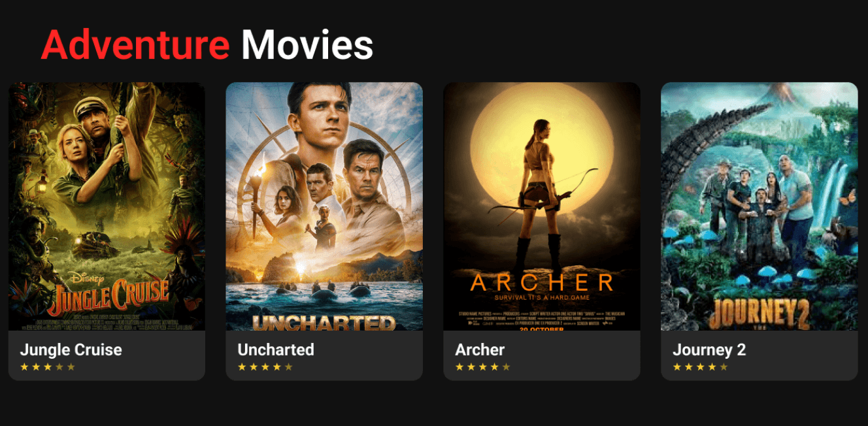868x426 pixels.
Task: Click the fourth star under Jungle Cruise
Action: tap(59, 367)
